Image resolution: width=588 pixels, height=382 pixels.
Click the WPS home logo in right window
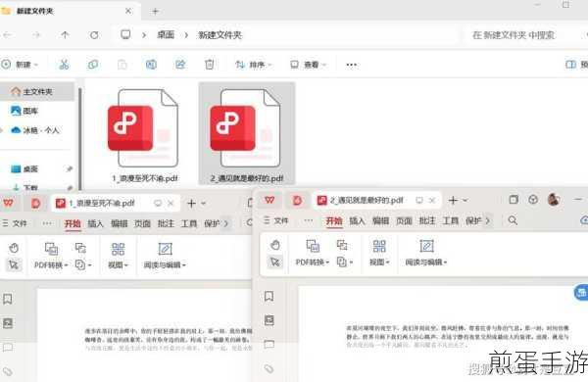coord(269,200)
